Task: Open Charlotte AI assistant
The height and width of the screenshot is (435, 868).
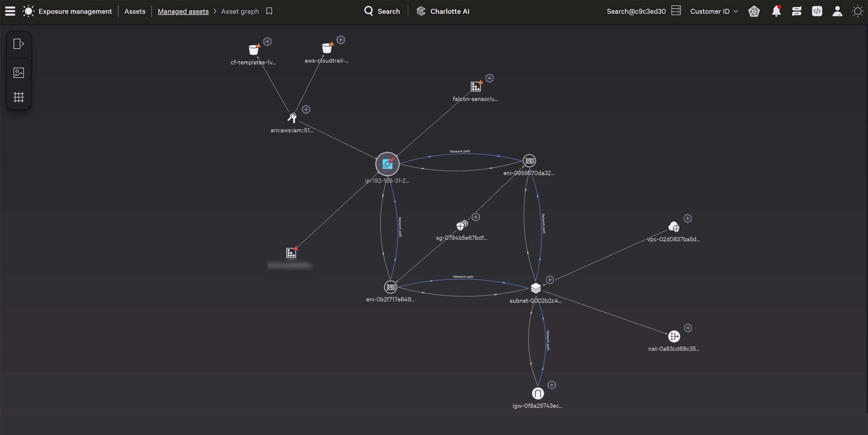Action: pos(443,11)
